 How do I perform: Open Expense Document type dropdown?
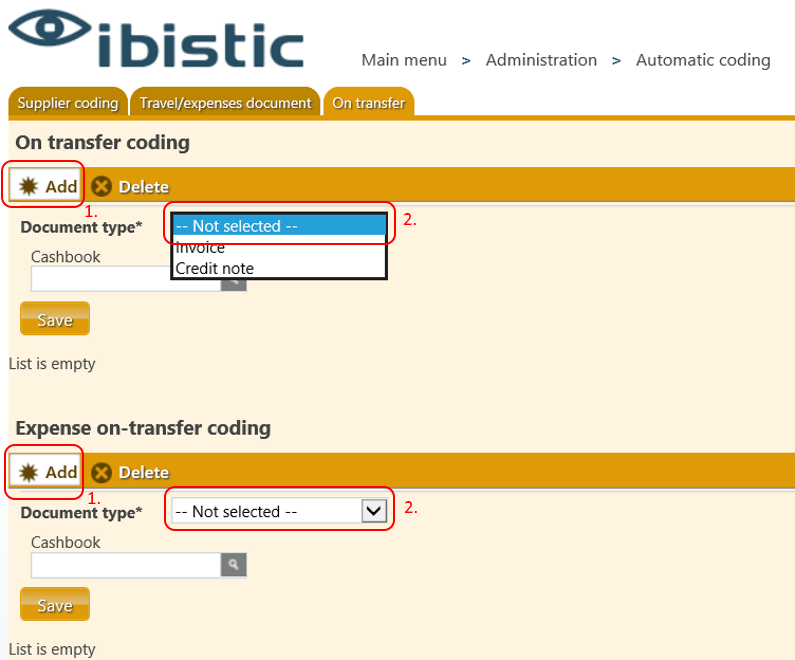click(x=279, y=511)
